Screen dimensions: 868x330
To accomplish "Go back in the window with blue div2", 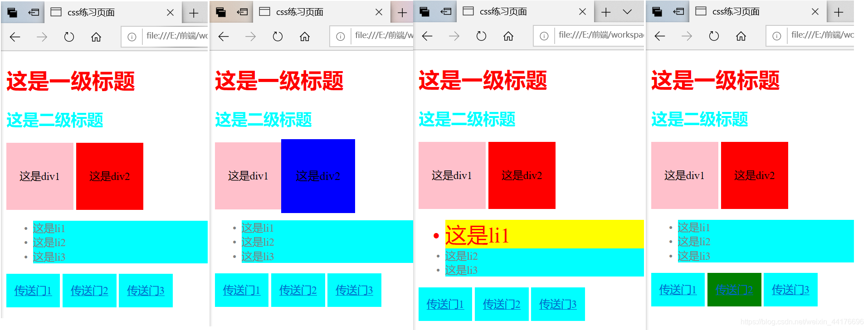I will pos(224,37).
